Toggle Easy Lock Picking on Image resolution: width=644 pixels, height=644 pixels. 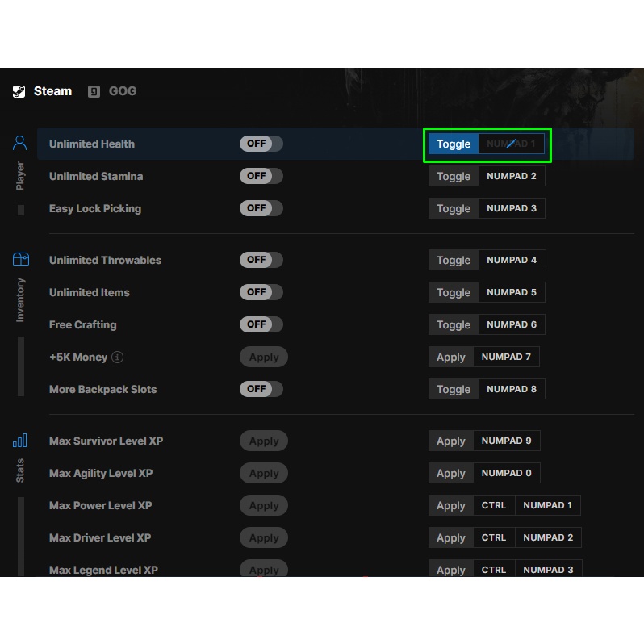click(261, 208)
